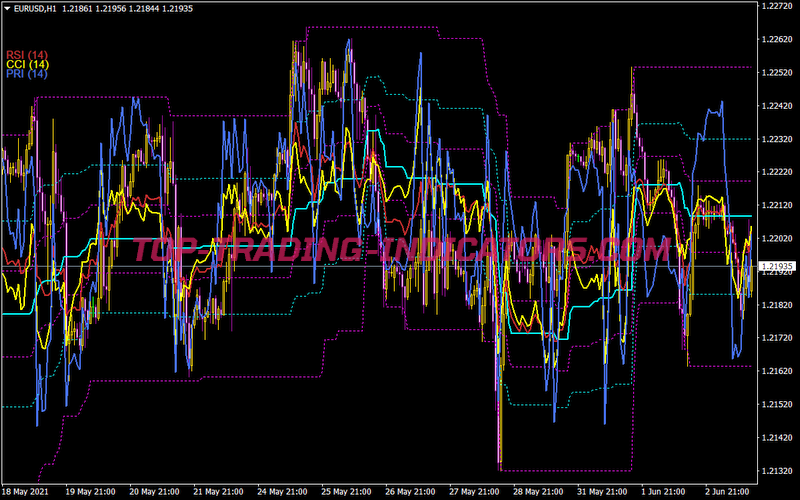Click the 18 May 2021 date label
Image resolution: width=800 pixels, height=500 pixels.
point(26,492)
